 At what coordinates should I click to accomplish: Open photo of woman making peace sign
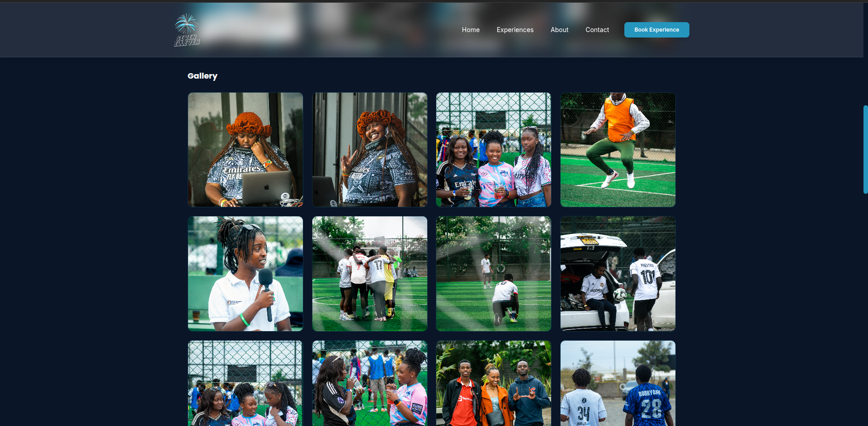point(370,150)
